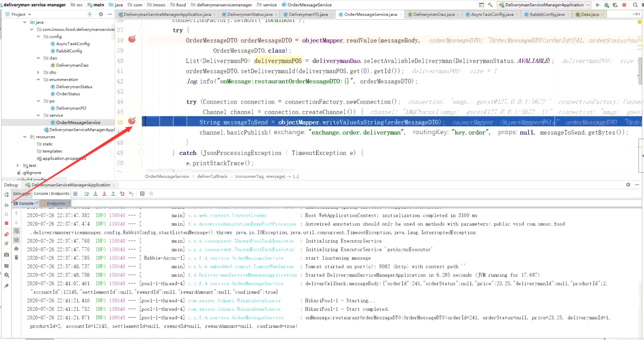
Task: Show execution point with the lines icon
Action: (75, 194)
